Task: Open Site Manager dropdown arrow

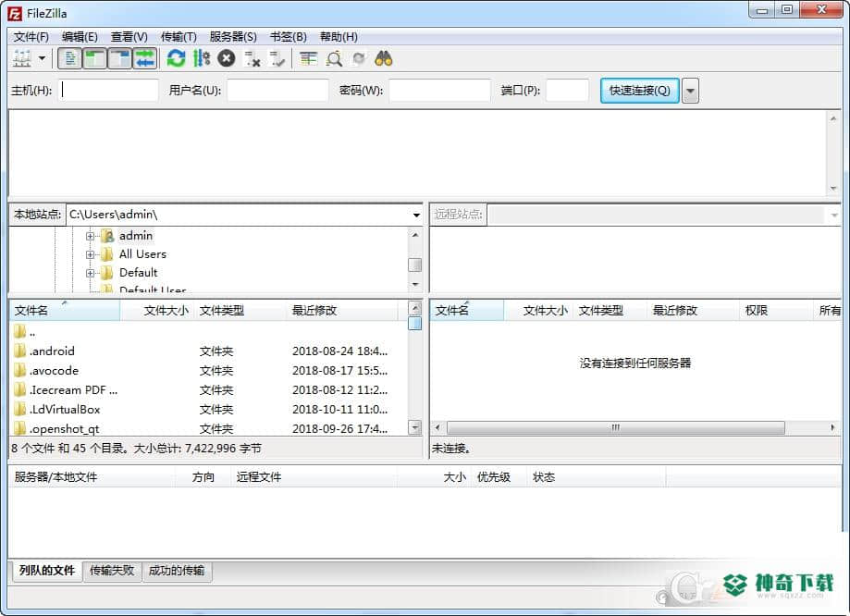Action: 42,58
